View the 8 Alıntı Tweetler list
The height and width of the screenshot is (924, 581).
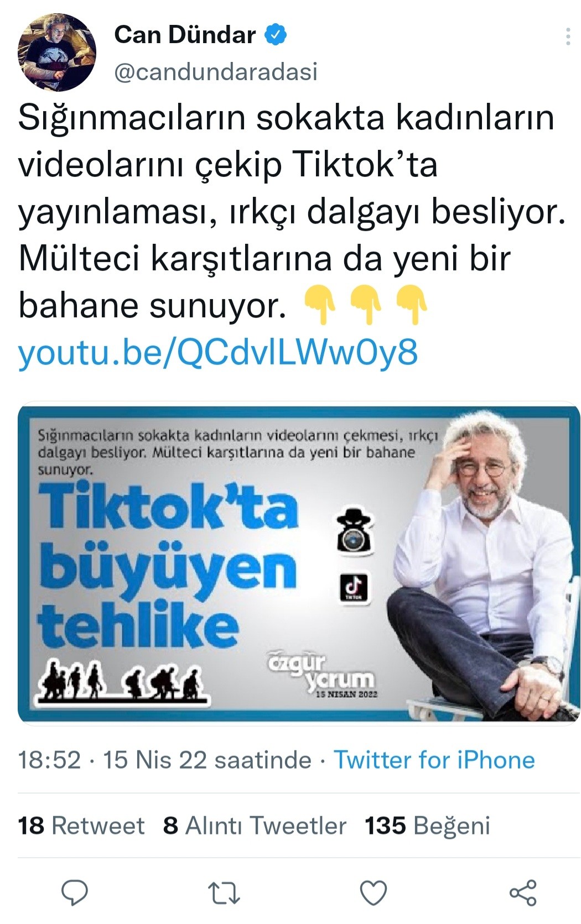coord(255,826)
